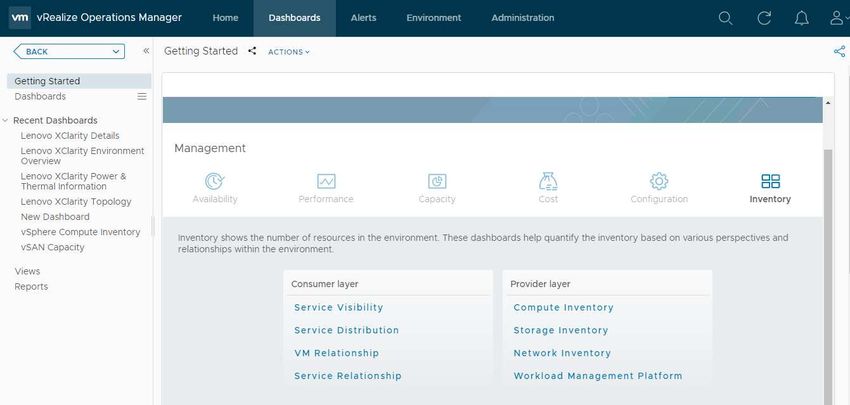Open the Administration tab
The width and height of the screenshot is (850, 405).
[523, 18]
